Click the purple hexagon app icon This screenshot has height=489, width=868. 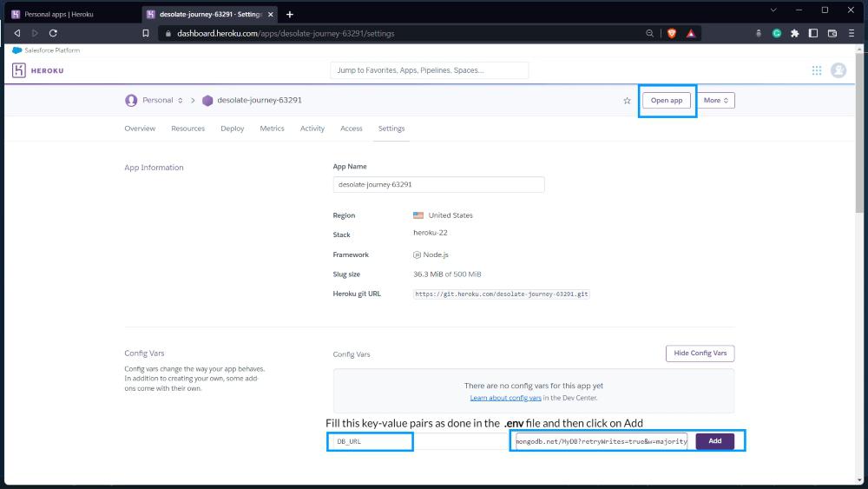pos(207,100)
